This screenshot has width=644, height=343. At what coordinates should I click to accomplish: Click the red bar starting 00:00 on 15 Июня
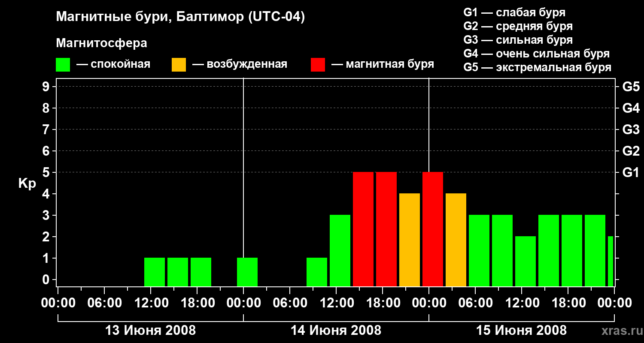(433, 229)
